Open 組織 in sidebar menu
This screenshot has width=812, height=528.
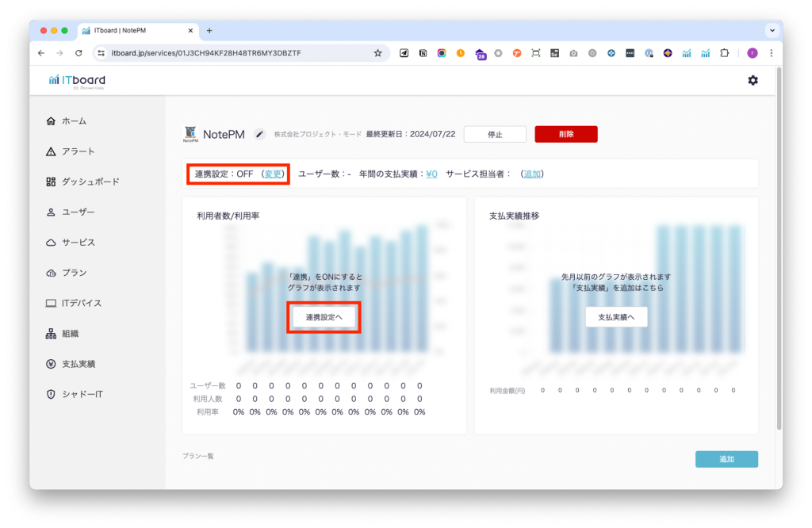pos(71,334)
